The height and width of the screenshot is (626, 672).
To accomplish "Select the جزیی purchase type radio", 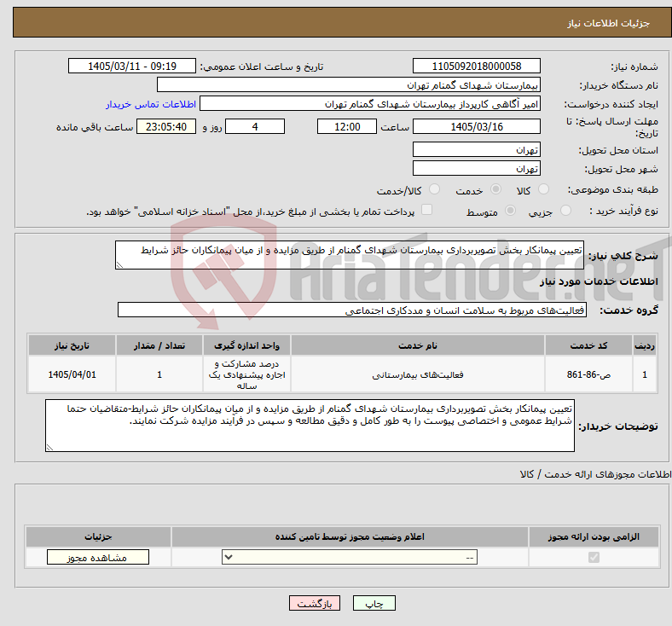I will 565,211.
